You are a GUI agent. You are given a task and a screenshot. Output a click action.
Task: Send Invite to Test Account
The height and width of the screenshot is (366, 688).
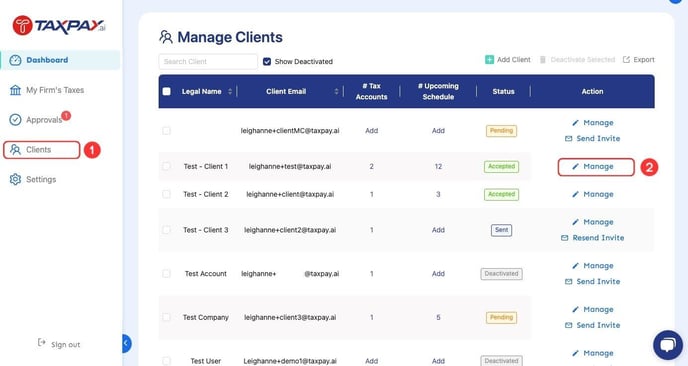pyautogui.click(x=593, y=281)
